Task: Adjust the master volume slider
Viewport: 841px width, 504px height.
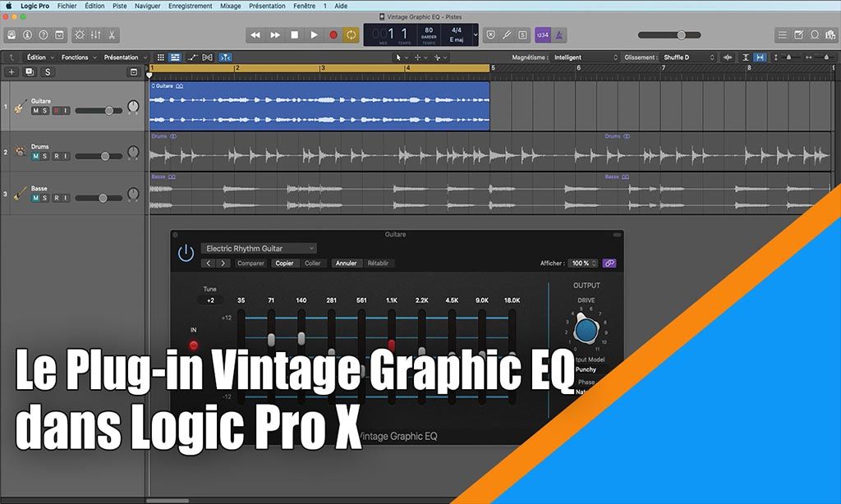Action: 669,34
